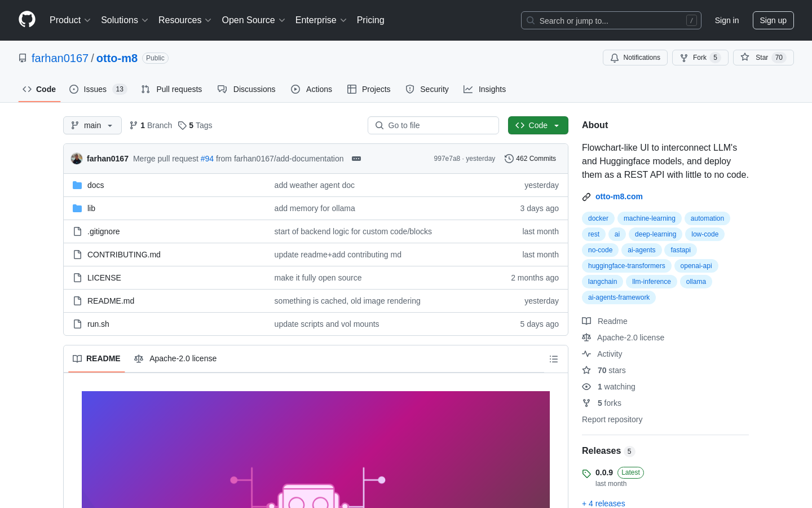
Task: Switch to the Discussions tab
Action: tap(246, 89)
